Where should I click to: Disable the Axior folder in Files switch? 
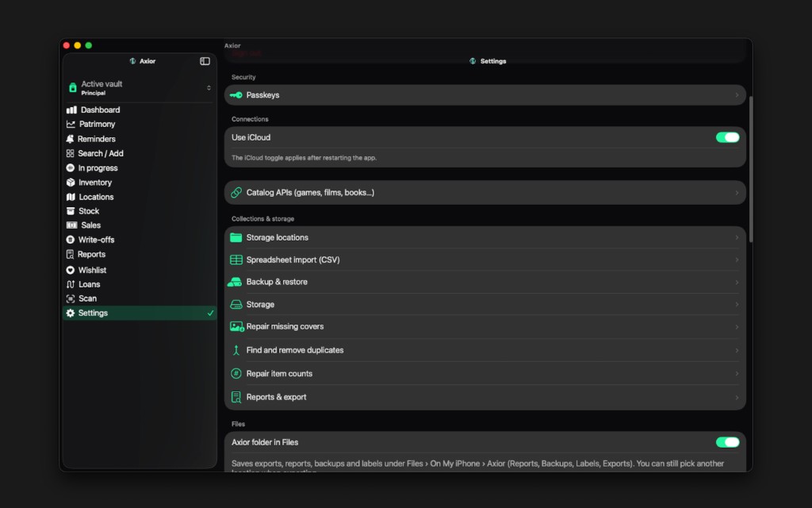[728, 442]
